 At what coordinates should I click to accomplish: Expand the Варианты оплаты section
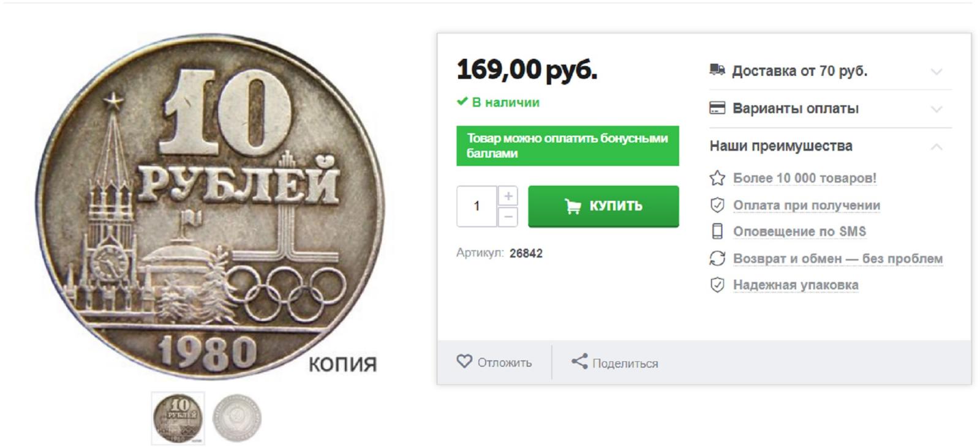coord(936,110)
